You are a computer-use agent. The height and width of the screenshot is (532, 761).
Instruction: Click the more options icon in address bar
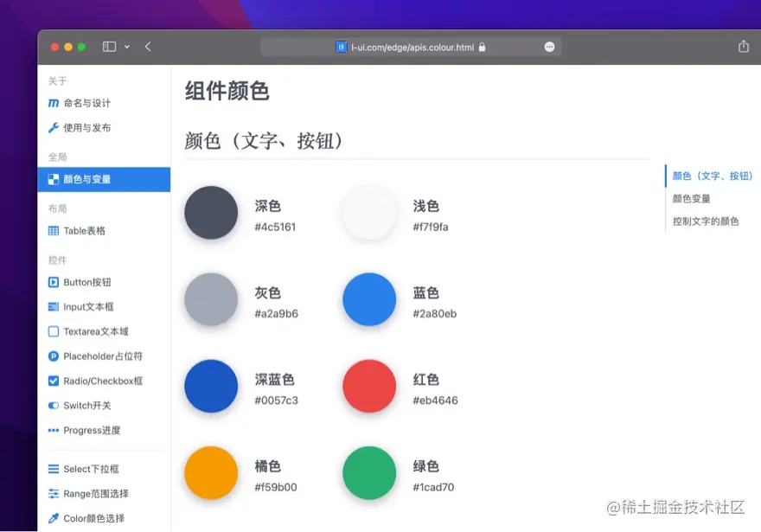click(x=549, y=48)
